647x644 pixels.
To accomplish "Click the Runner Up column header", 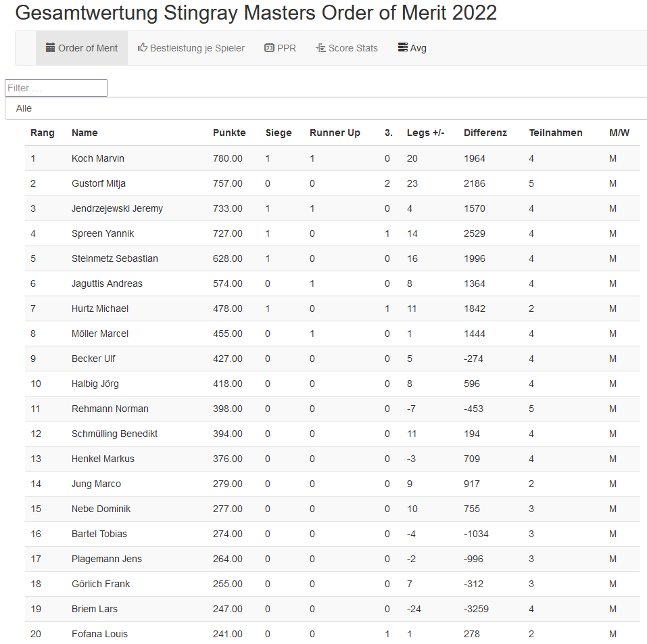I will 335,133.
